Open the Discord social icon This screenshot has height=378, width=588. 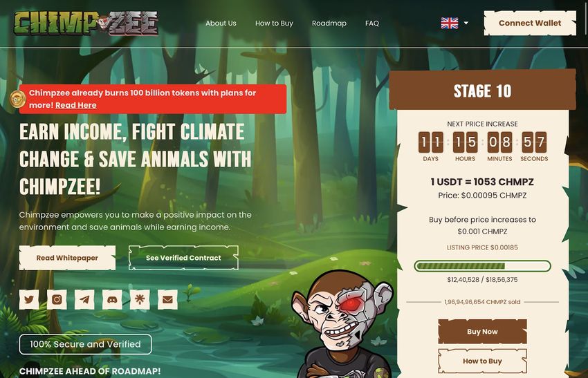(x=112, y=299)
